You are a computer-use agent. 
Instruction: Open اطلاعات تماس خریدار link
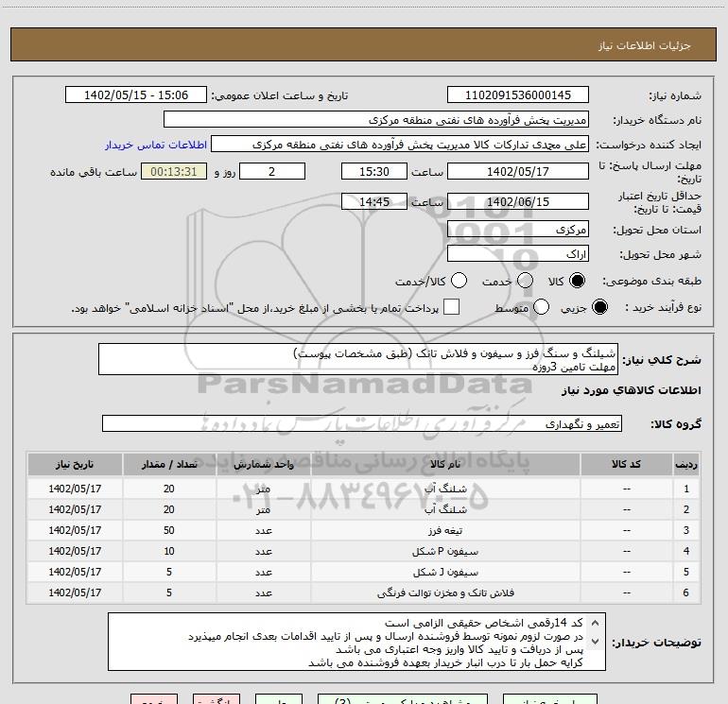(x=156, y=145)
